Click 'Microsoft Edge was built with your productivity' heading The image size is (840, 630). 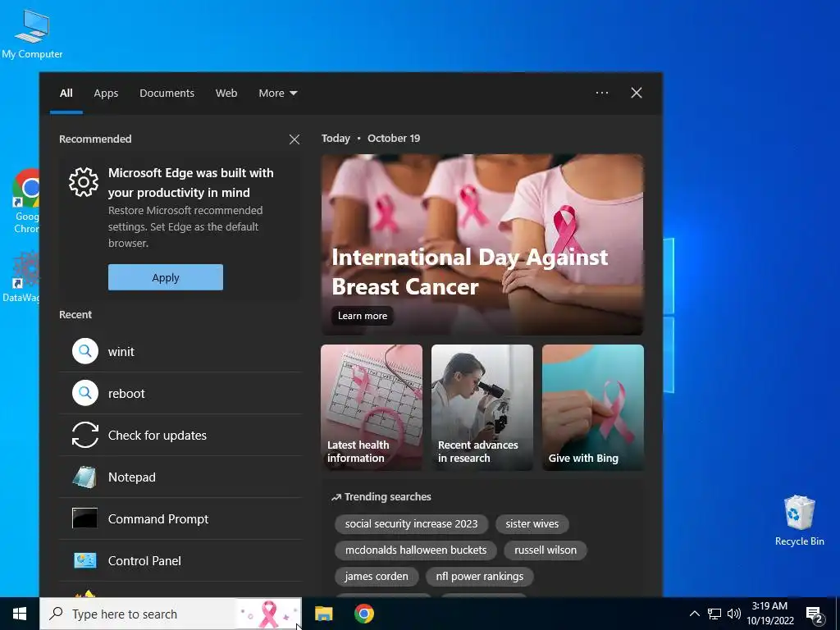(190, 183)
